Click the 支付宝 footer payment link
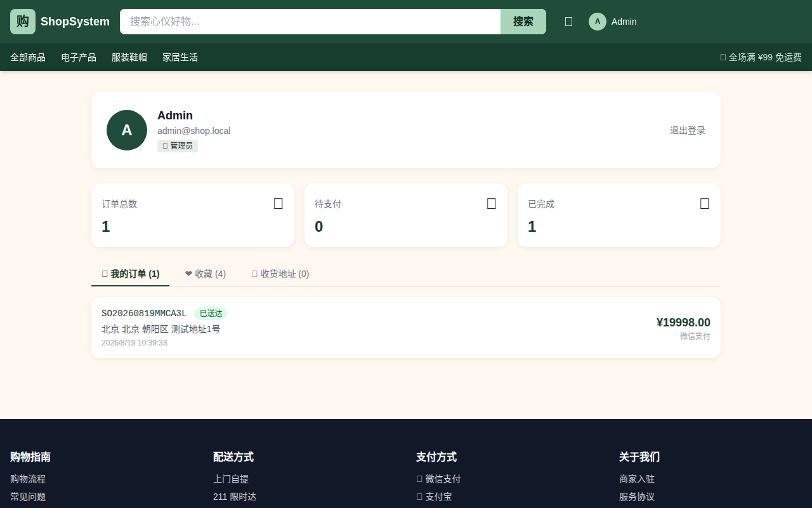Viewport: 812px width, 508px height. pos(434,497)
